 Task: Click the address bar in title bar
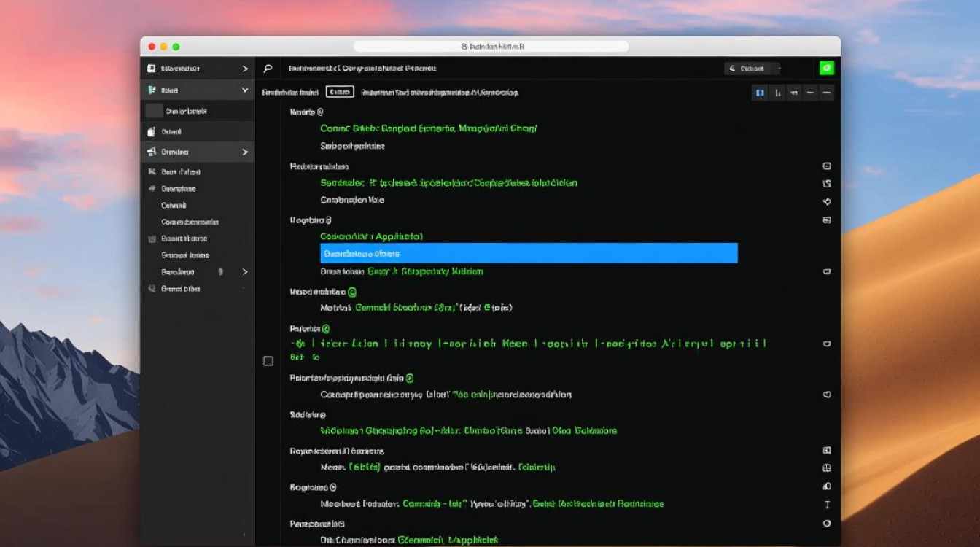pos(491,46)
